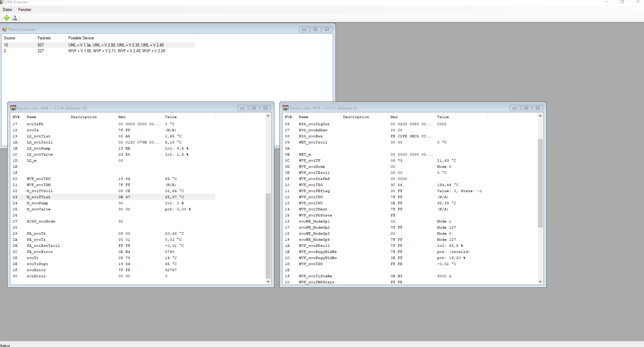
Task: Select the LX_nviTist row
Action: 113,136
